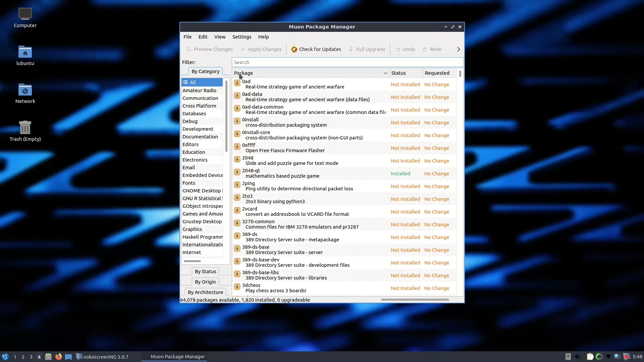This screenshot has width=644, height=362.
Task: Select the Games and Amusement category
Action: point(202,214)
